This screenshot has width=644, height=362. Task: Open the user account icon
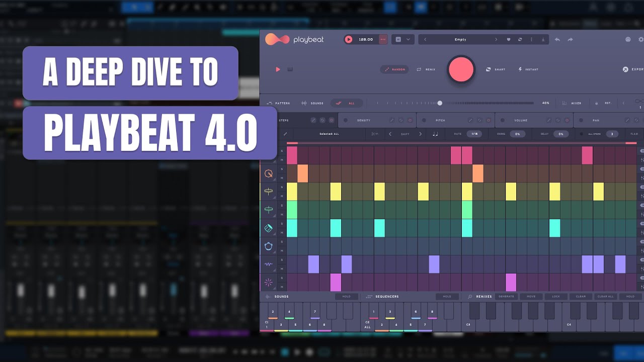tap(628, 39)
